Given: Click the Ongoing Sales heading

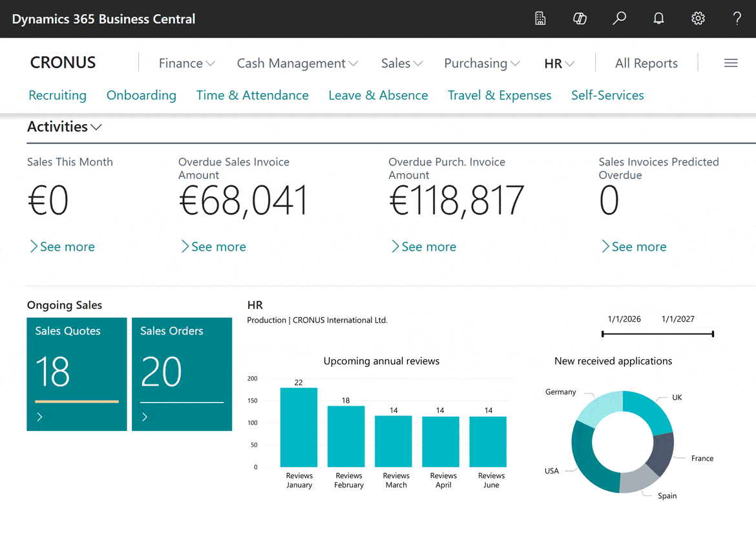Looking at the screenshot, I should click(x=65, y=305).
